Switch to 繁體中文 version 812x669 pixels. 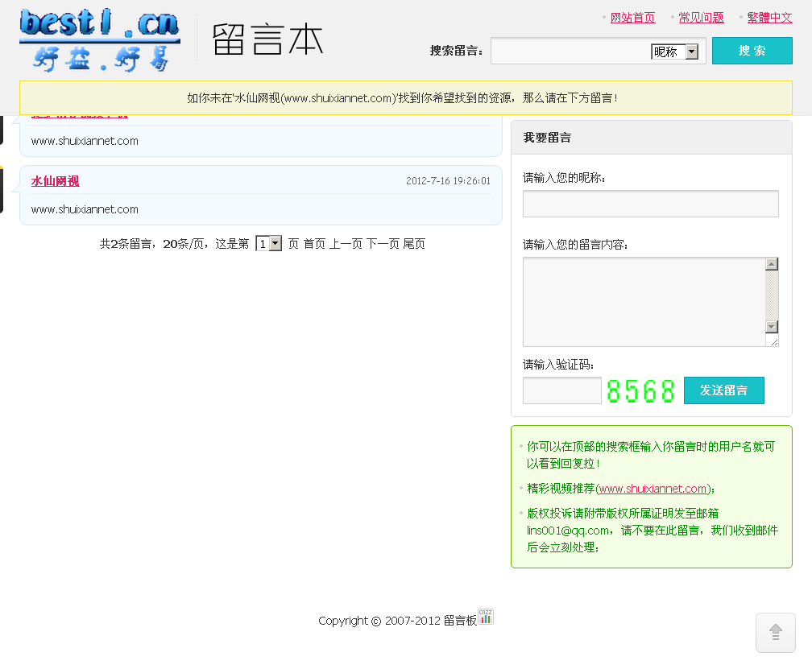coord(769,18)
